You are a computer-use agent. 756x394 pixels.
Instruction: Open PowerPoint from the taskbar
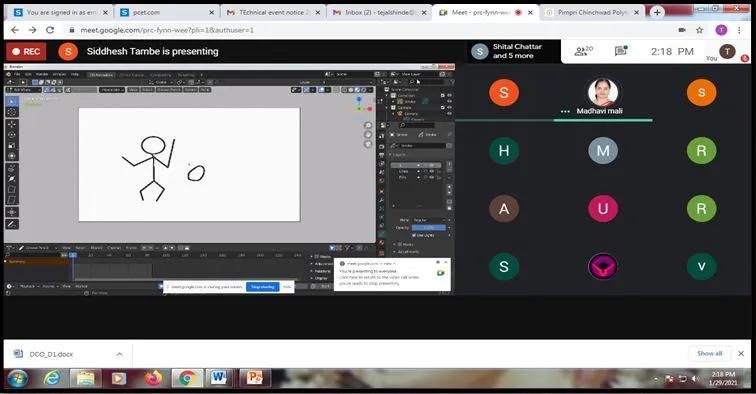255,378
